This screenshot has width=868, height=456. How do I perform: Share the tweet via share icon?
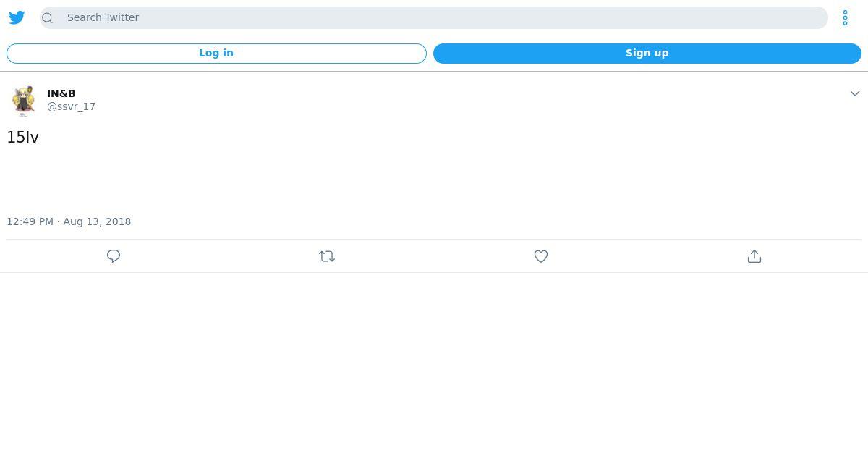pyautogui.click(x=754, y=256)
